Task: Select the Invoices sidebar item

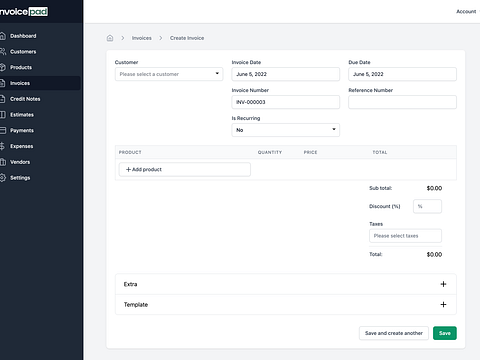Action: pyautogui.click(x=40, y=83)
